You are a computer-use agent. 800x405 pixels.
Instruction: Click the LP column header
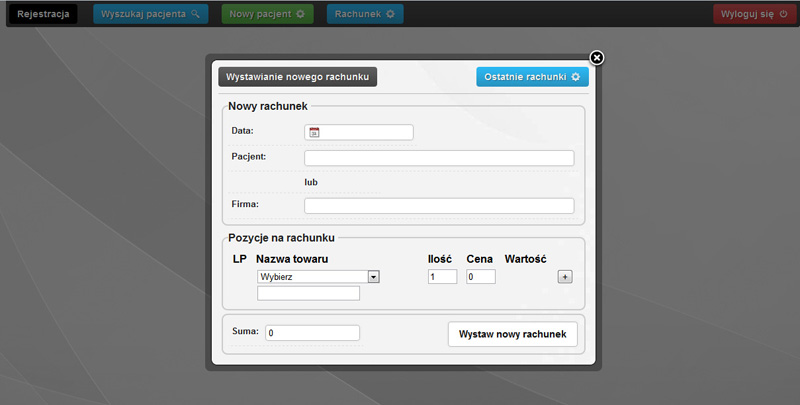240,259
